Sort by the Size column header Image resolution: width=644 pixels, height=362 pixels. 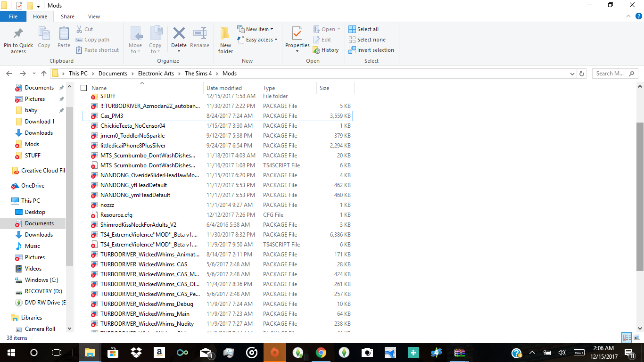(335, 88)
